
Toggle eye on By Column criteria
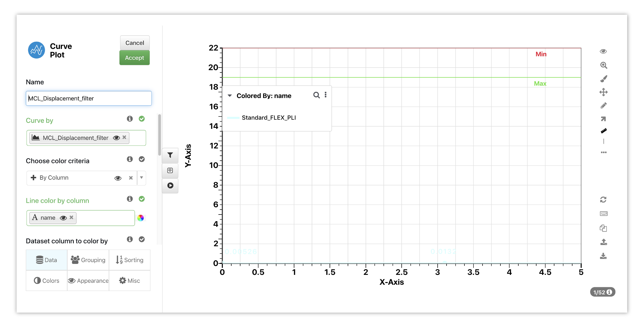pyautogui.click(x=118, y=178)
